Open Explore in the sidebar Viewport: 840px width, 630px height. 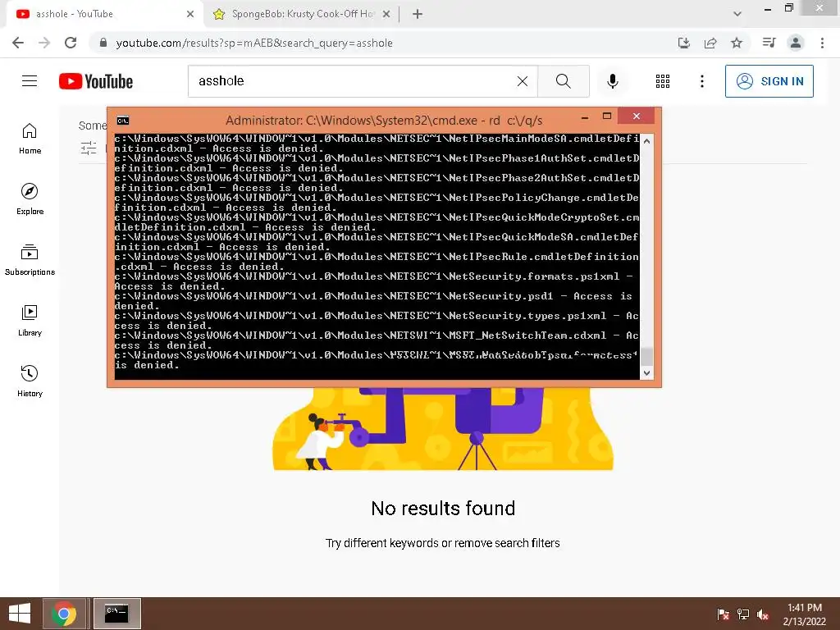coord(30,199)
